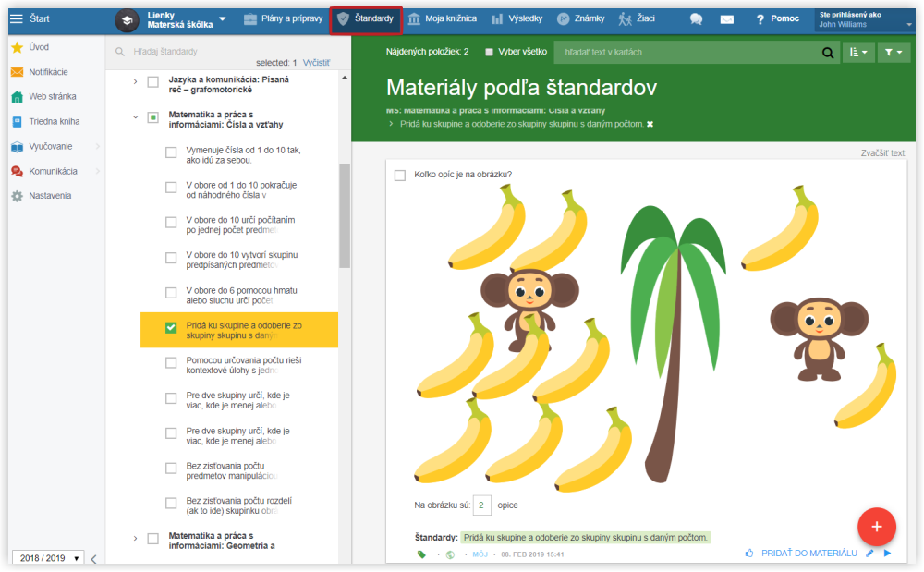
Task: Open Triedna kniha in the sidebar
Action: [x=55, y=121]
